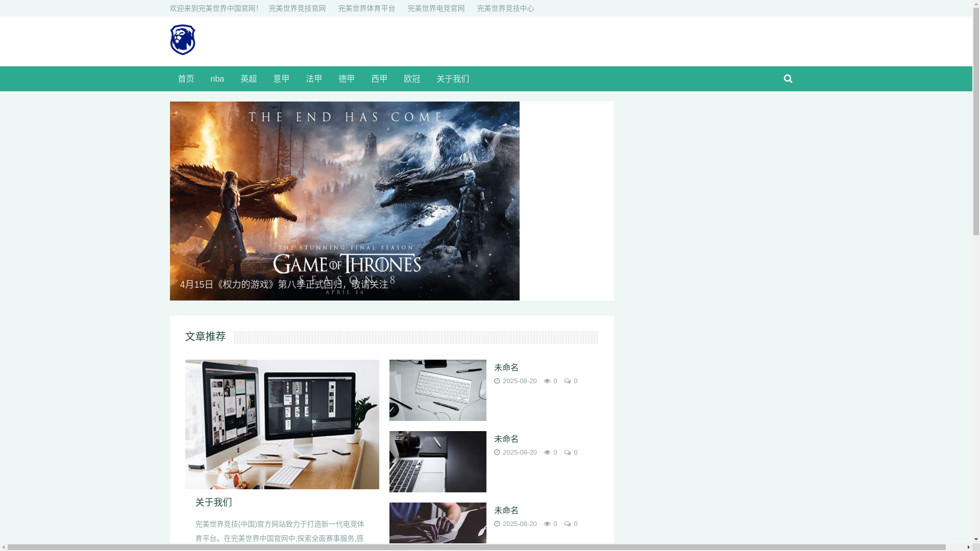Click the eye icon of second article
Image resolution: width=980 pixels, height=551 pixels.
pyautogui.click(x=547, y=452)
